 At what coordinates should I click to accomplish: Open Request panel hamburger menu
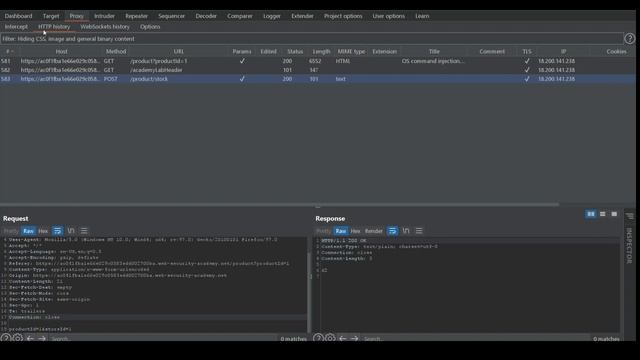pyautogui.click(x=84, y=231)
